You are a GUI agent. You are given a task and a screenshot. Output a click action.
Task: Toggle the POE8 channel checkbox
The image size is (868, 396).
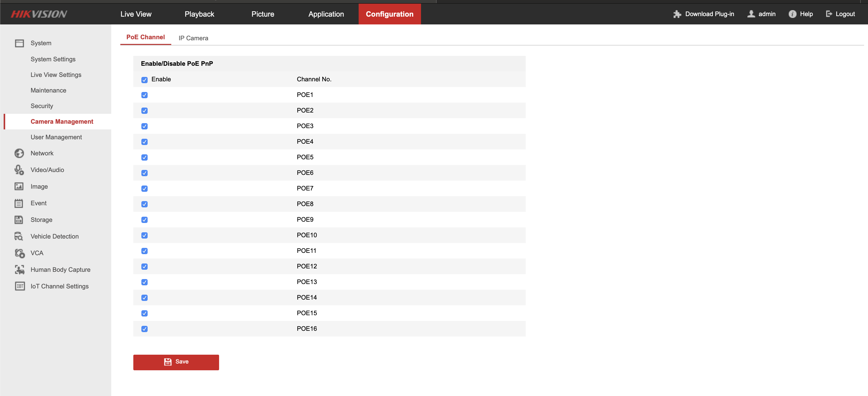[x=144, y=204]
